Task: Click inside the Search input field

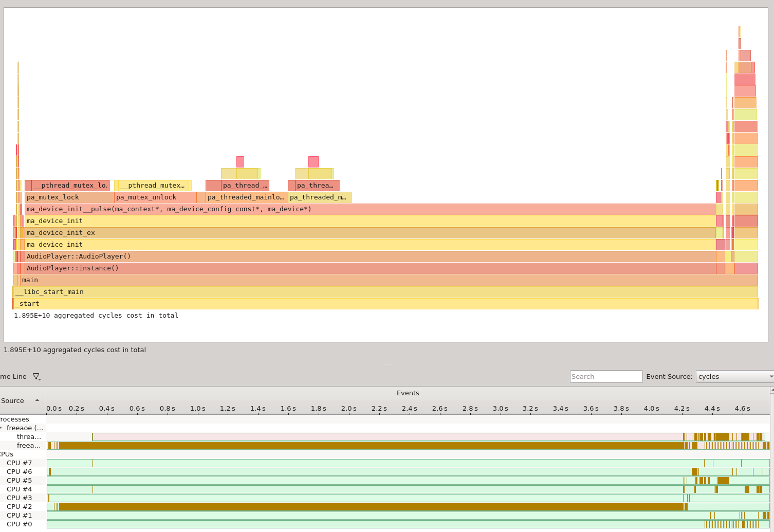Action: pyautogui.click(x=605, y=376)
